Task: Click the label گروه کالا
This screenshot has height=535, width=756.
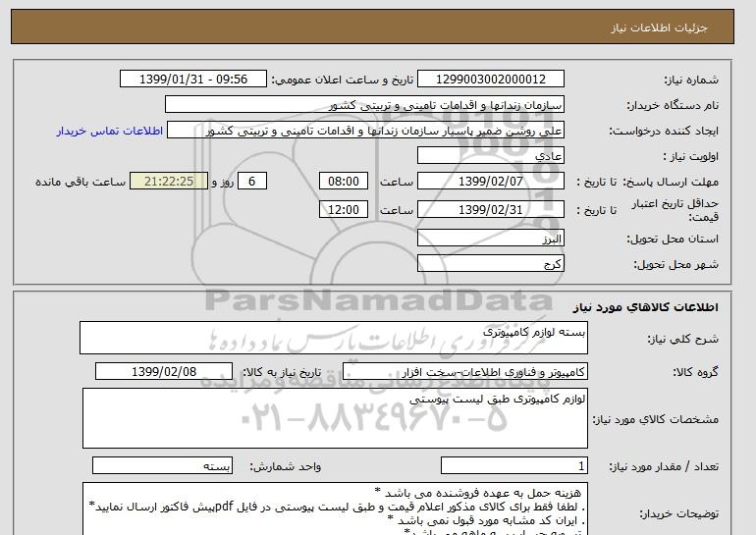Action: (696, 372)
